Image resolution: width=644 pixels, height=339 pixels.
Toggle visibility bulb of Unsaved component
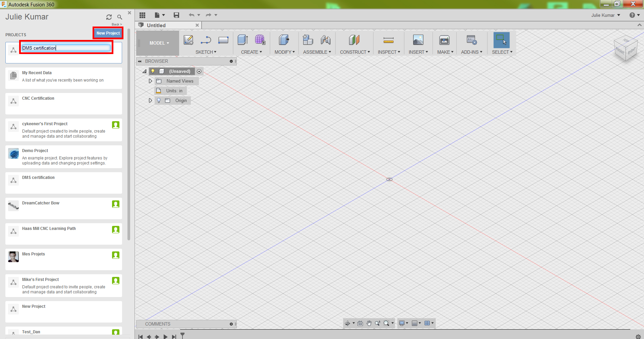[x=153, y=71]
